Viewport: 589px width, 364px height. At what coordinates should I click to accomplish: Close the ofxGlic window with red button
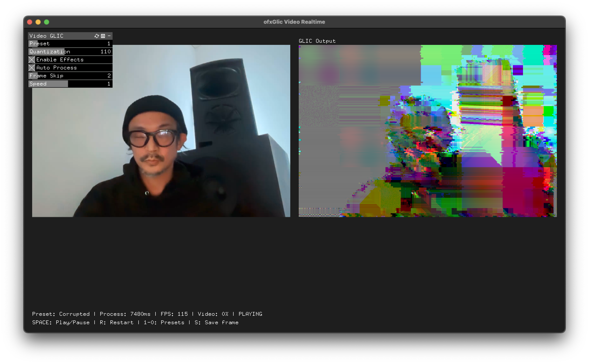pyautogui.click(x=30, y=22)
